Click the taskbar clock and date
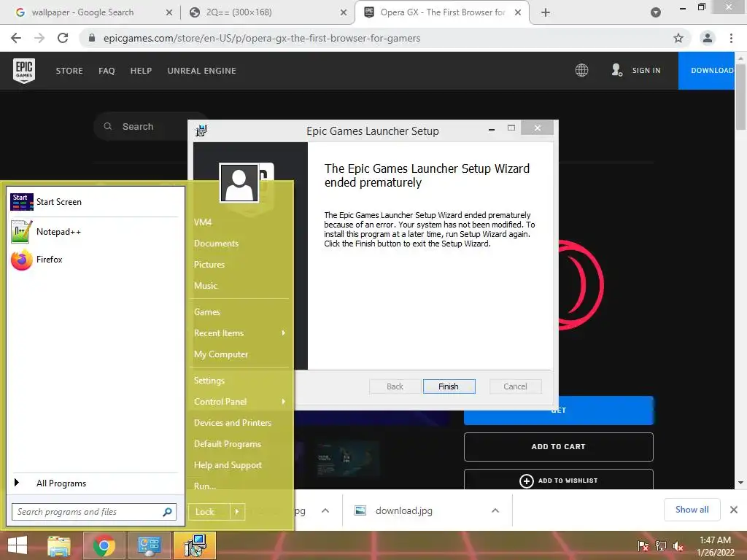The image size is (747, 560). coord(715,546)
